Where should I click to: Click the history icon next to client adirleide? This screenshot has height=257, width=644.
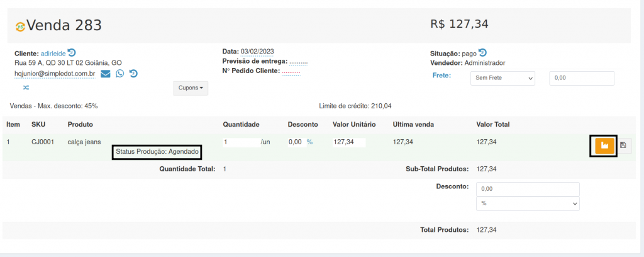point(72,53)
